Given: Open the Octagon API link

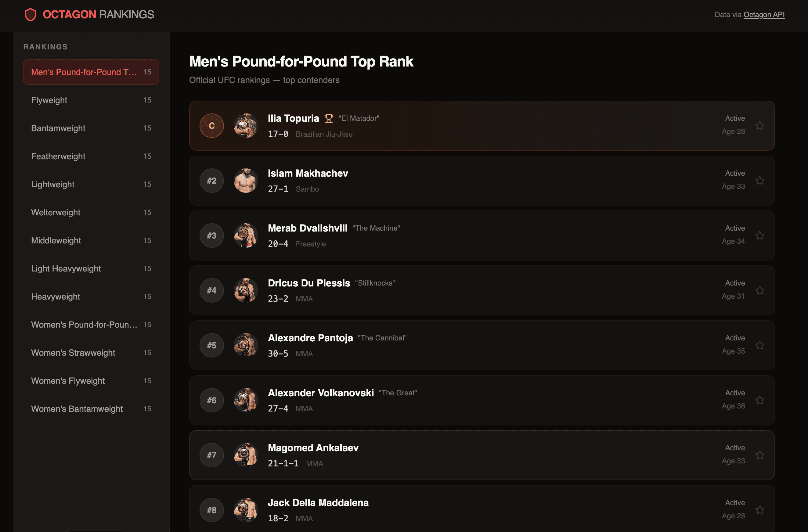Looking at the screenshot, I should coord(764,15).
